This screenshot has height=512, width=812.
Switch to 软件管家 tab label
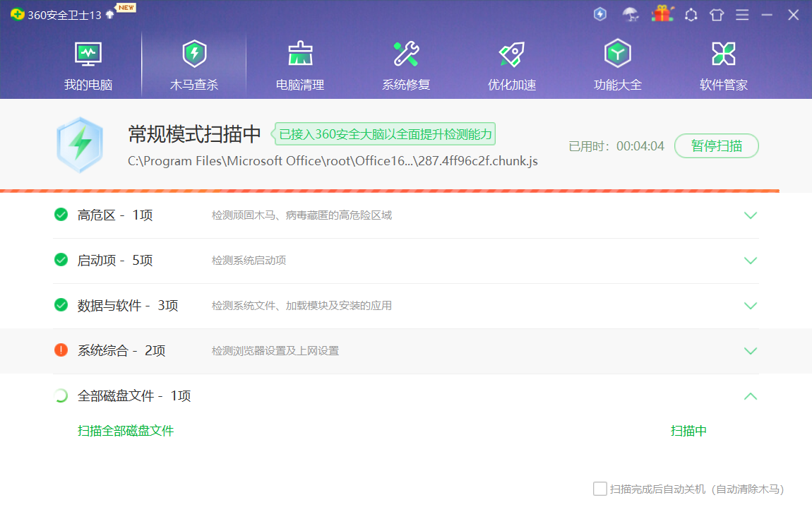tap(724, 85)
